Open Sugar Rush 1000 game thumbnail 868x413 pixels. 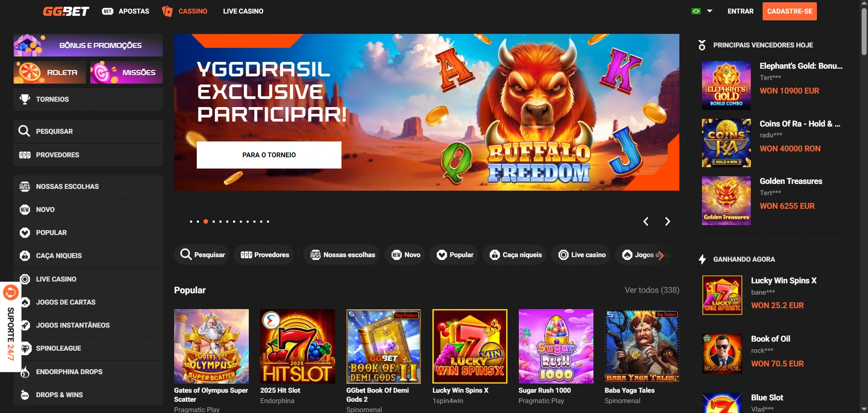(x=556, y=346)
